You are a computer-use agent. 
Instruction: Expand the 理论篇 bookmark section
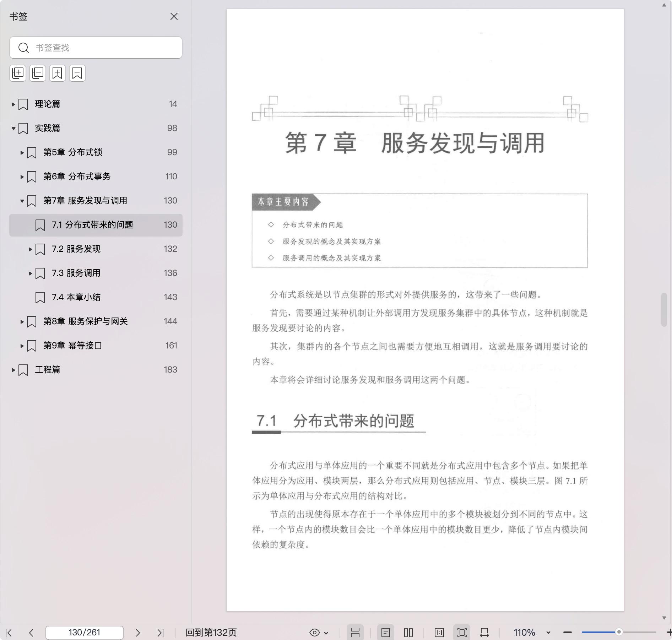coord(13,104)
